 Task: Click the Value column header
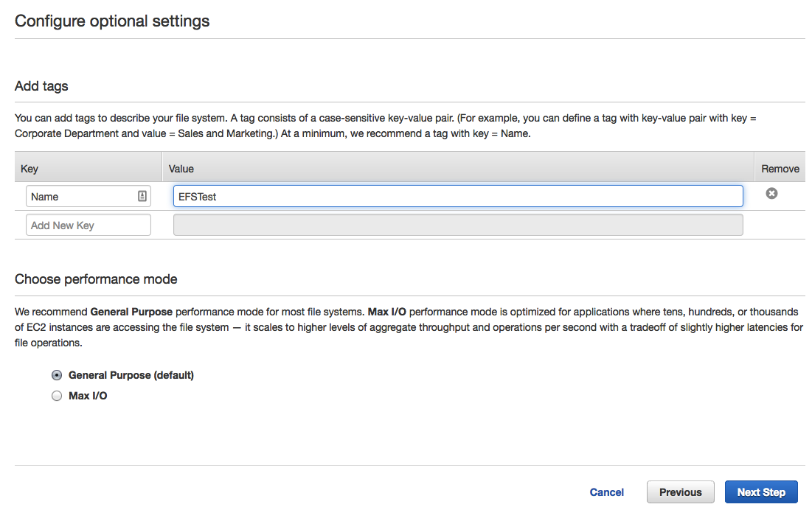click(181, 169)
